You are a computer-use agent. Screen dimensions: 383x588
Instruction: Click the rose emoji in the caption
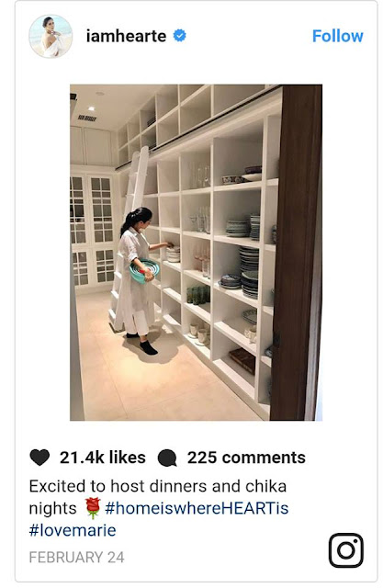[92, 508]
